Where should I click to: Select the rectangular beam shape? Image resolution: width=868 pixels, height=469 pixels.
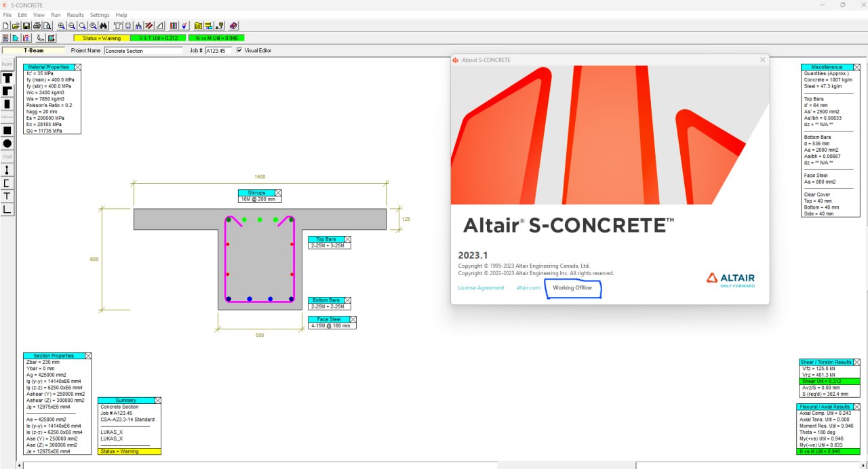(7, 104)
